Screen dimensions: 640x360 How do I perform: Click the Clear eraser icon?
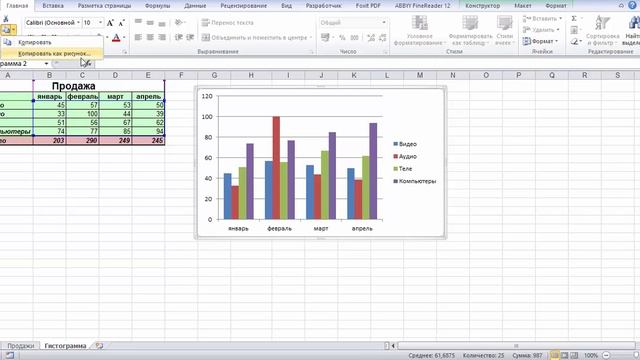point(574,41)
